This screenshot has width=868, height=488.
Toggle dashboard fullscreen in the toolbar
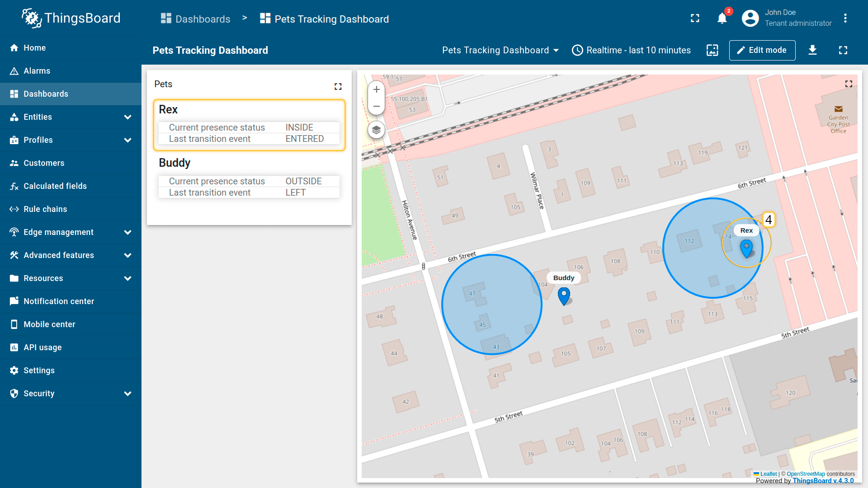tap(843, 50)
